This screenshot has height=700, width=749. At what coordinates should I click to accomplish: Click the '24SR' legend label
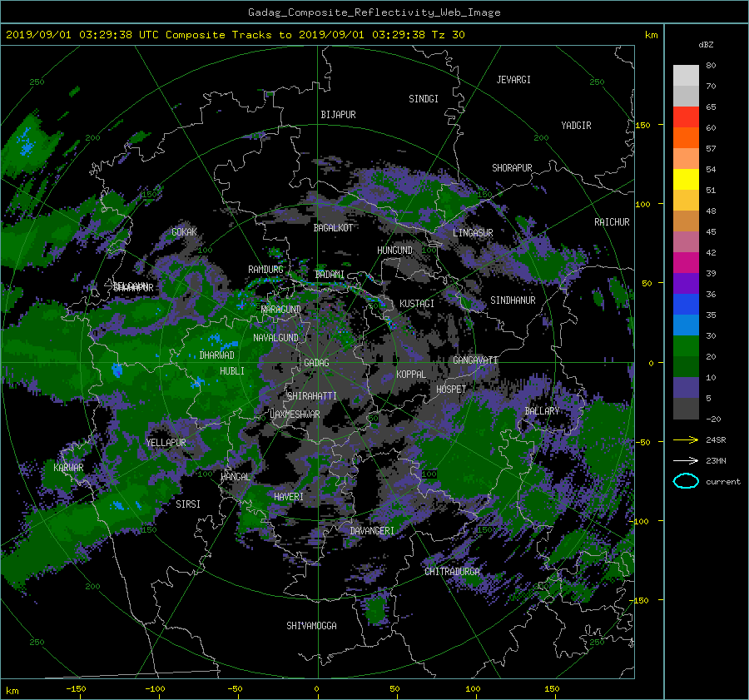[716, 440]
